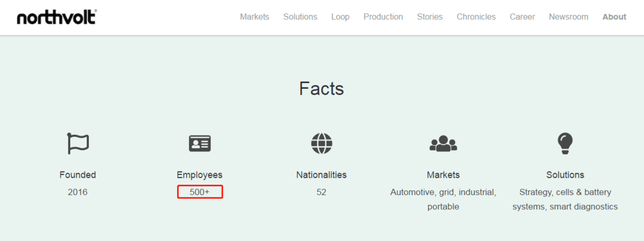Screen dimensions: 644x241
Task: Select the 52 nationalities value
Action: point(321,192)
